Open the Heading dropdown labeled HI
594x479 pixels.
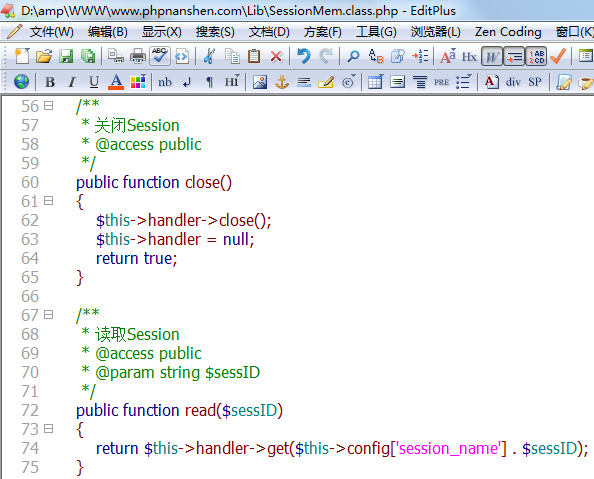pyautogui.click(x=231, y=82)
